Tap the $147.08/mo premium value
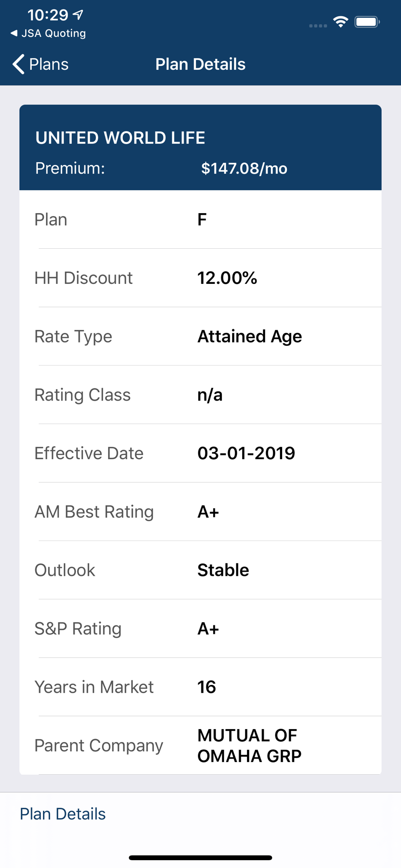The height and width of the screenshot is (868, 401). [x=244, y=168]
